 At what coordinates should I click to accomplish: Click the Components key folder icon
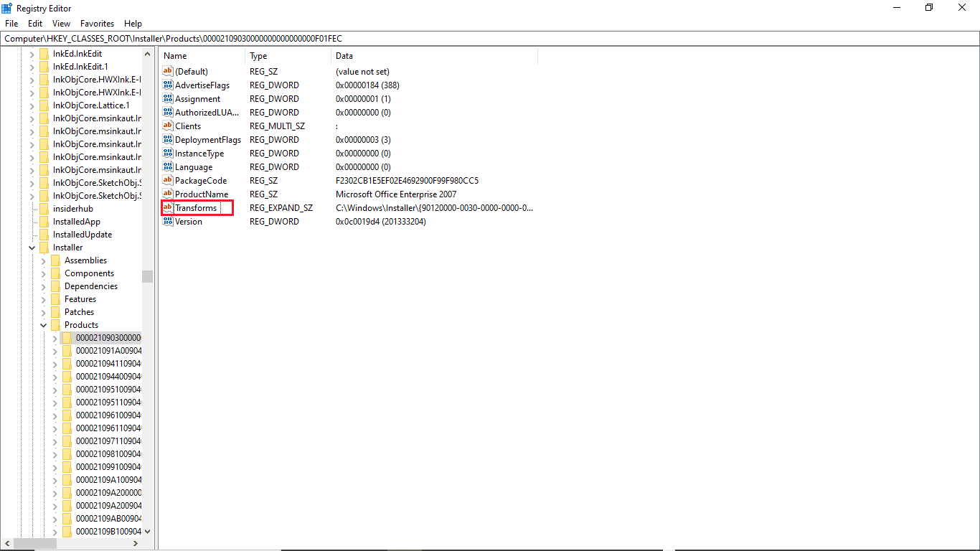coord(56,273)
